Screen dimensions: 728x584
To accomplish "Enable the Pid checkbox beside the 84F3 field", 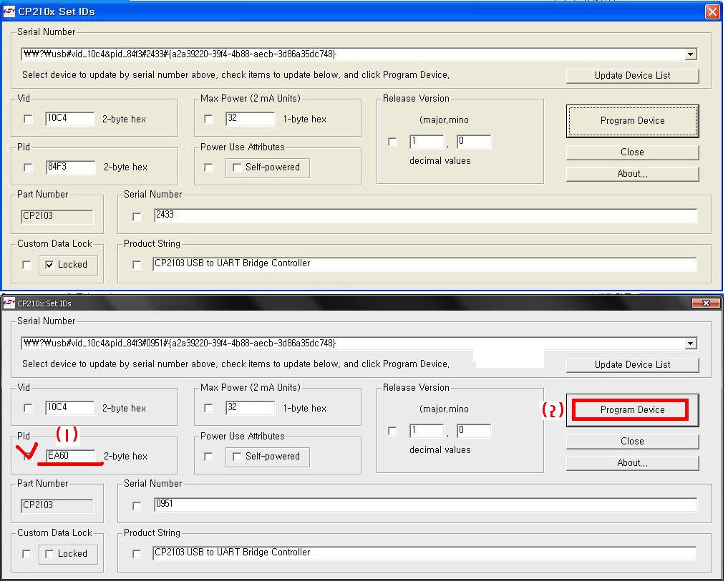I will coord(29,167).
